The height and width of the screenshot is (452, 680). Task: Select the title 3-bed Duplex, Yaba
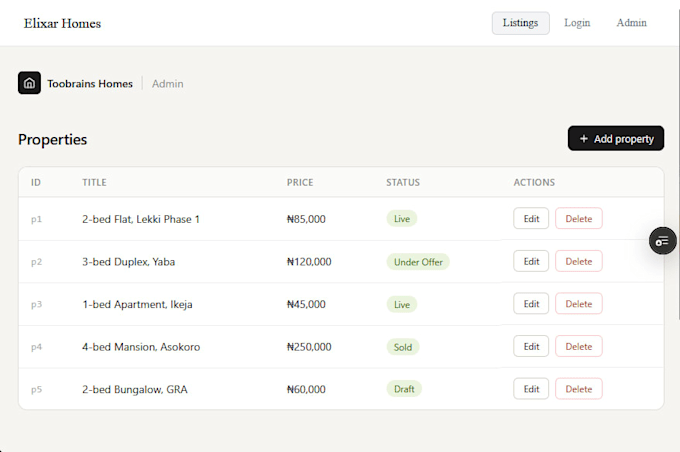point(128,262)
